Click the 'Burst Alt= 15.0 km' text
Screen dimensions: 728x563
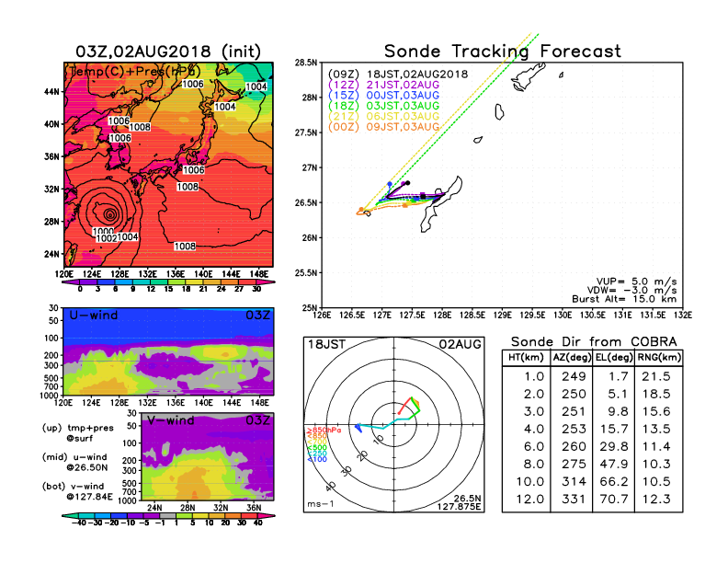(624, 299)
